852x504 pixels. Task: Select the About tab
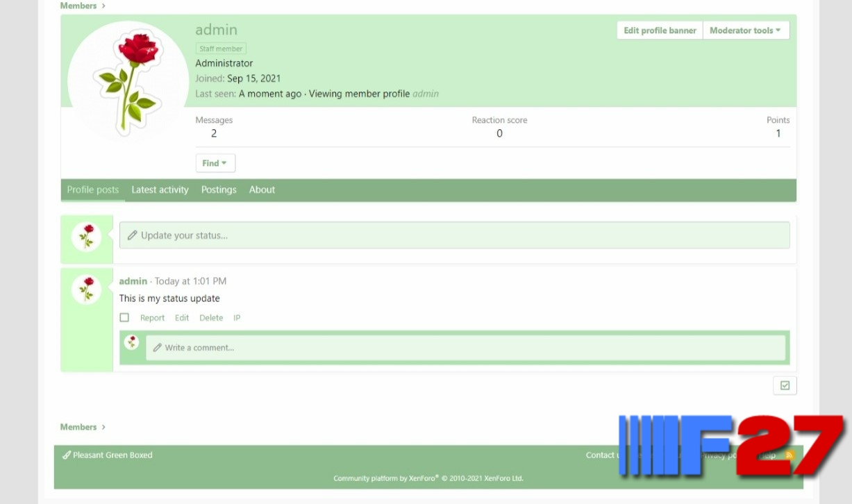click(x=262, y=190)
